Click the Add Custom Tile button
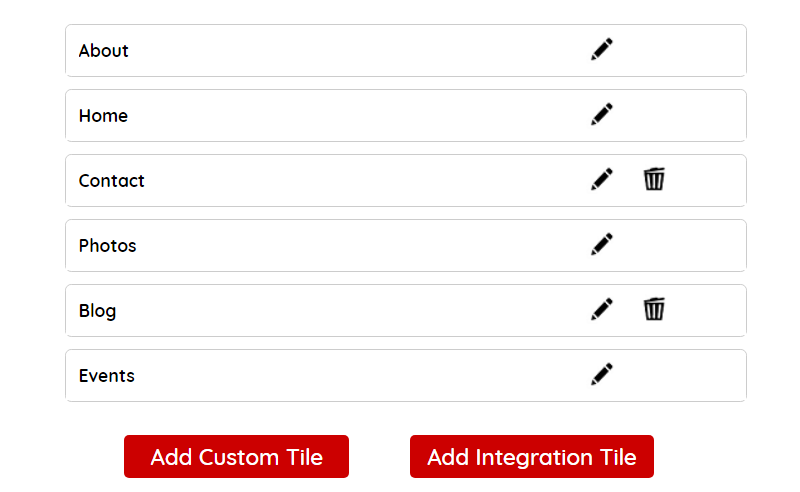 (236, 457)
